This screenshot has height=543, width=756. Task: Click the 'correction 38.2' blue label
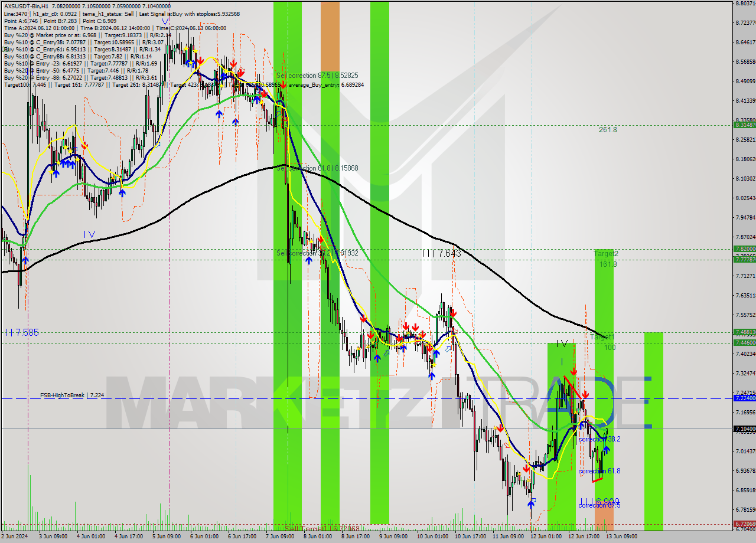pos(599,439)
